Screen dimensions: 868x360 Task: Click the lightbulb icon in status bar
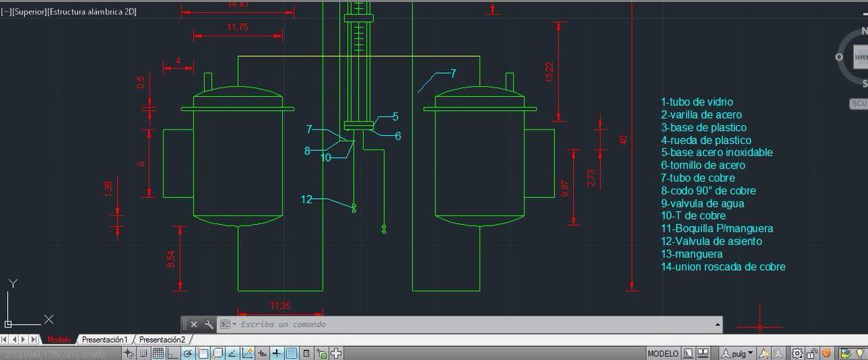point(860,353)
